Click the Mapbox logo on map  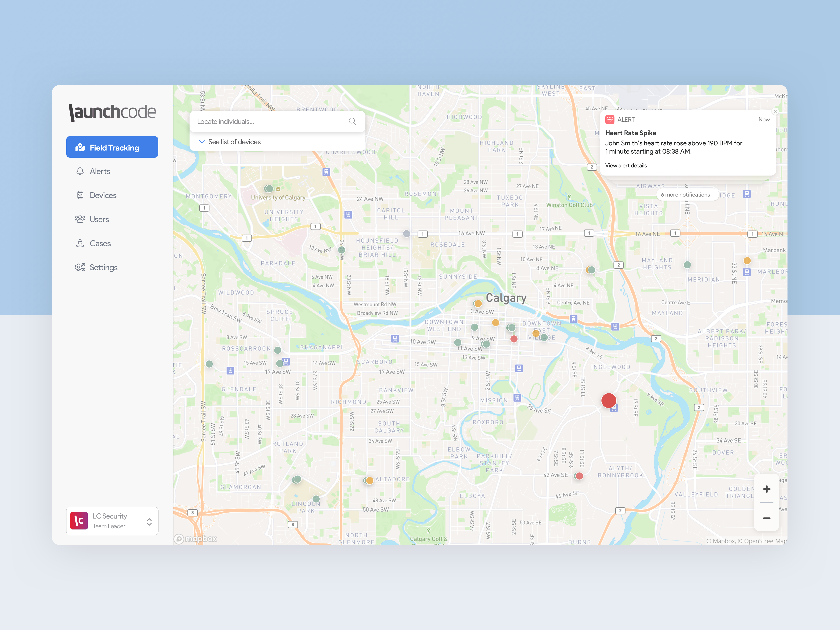pyautogui.click(x=195, y=538)
